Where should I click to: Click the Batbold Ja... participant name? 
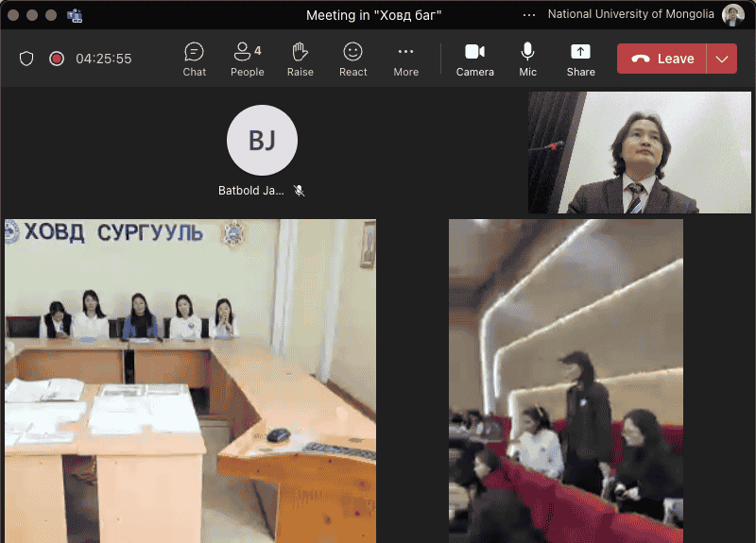click(x=250, y=191)
